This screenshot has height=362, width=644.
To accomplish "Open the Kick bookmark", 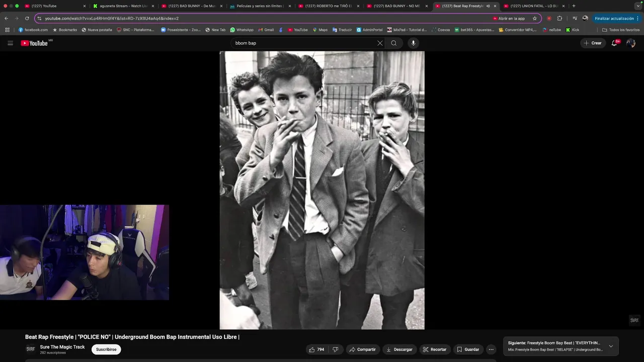I will tap(573, 30).
